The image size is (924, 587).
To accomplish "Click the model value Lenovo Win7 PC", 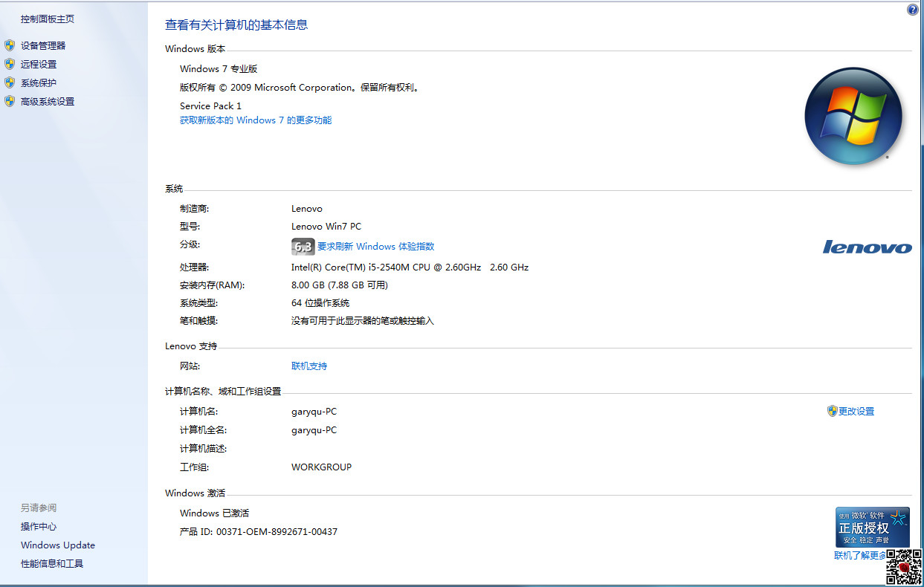I will coord(326,227).
